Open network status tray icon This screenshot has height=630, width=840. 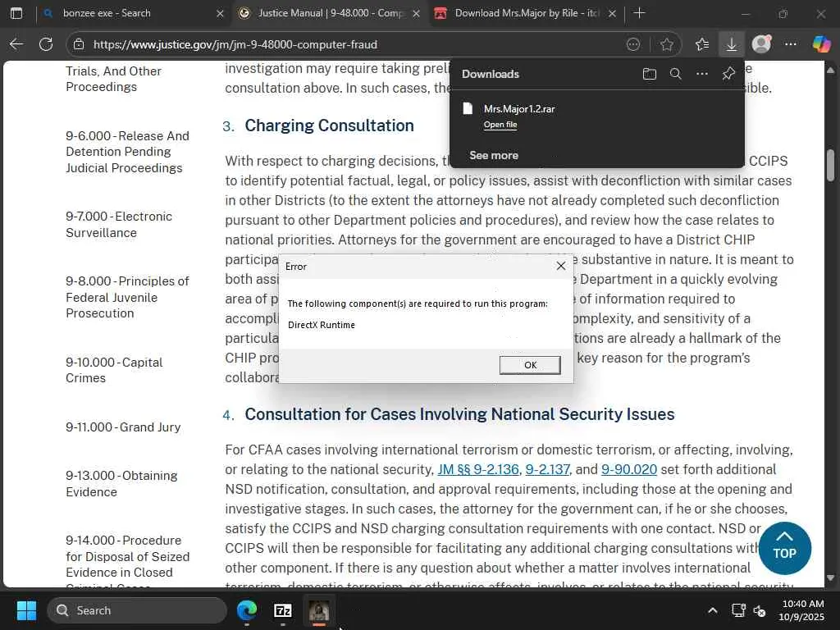point(738,610)
